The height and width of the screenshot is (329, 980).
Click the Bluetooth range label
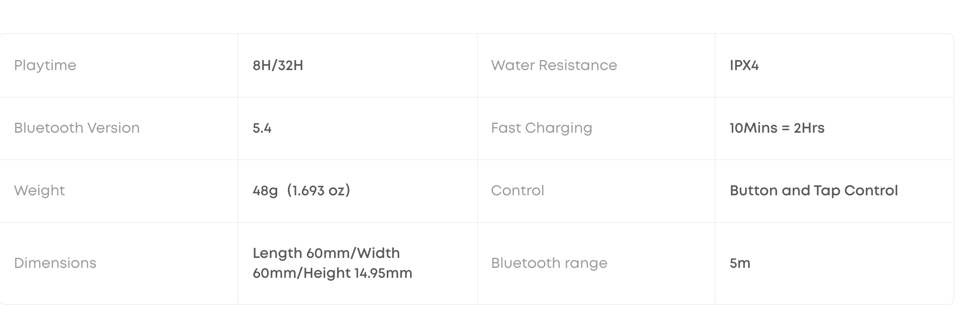click(x=549, y=263)
